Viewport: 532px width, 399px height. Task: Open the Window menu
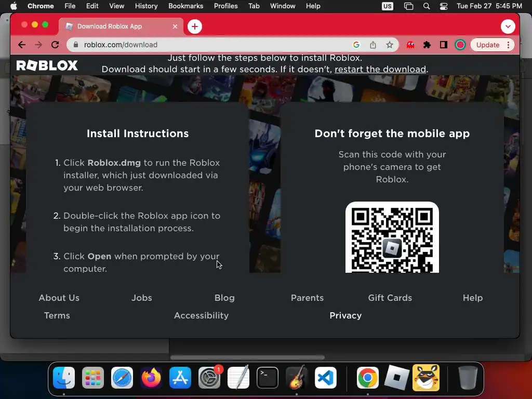[x=283, y=6]
